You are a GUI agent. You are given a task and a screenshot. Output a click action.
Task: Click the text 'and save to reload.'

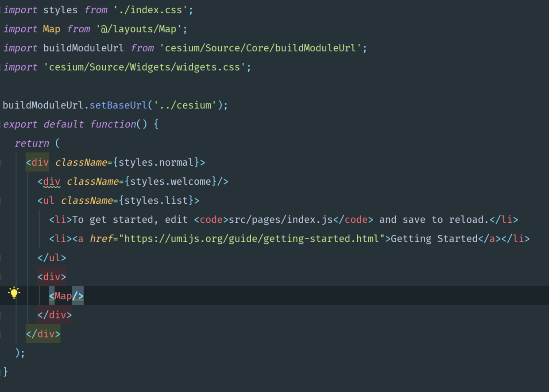(x=433, y=220)
